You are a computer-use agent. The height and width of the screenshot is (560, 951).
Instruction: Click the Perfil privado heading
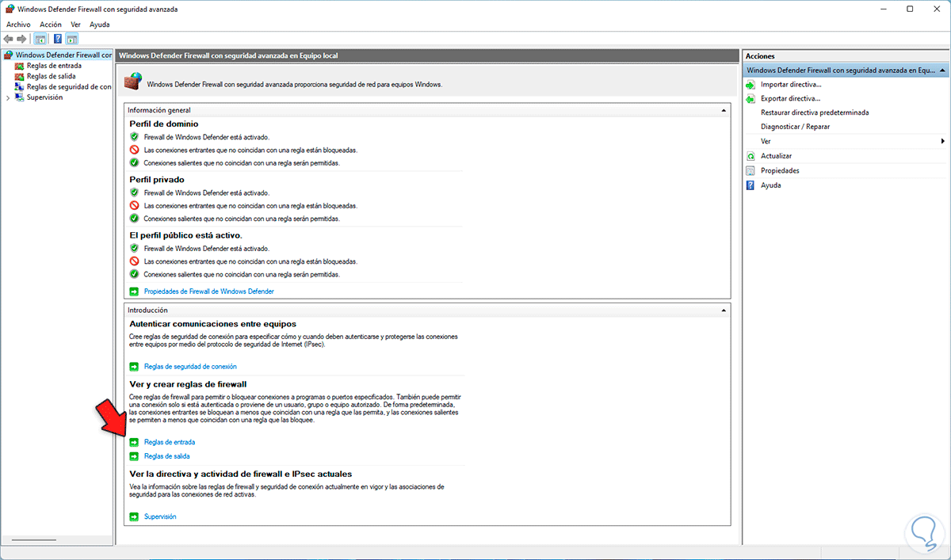coord(157,180)
